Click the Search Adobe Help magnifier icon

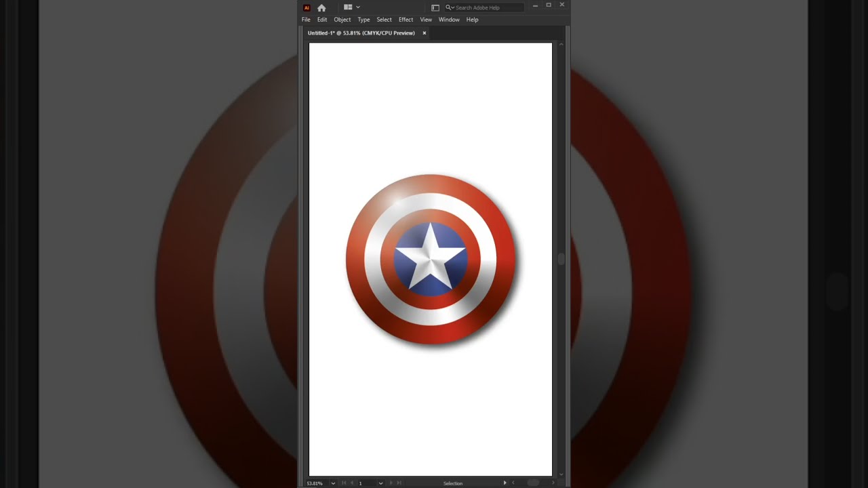click(449, 7)
